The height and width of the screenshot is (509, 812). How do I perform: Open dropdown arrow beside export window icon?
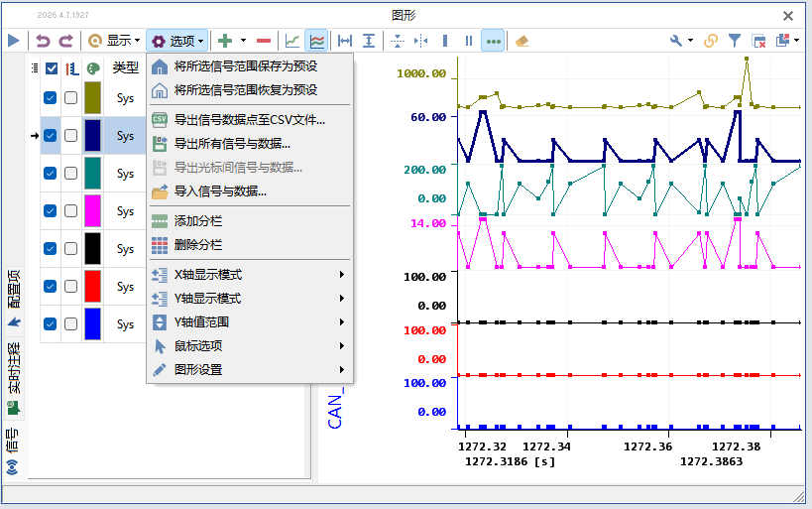coord(797,41)
